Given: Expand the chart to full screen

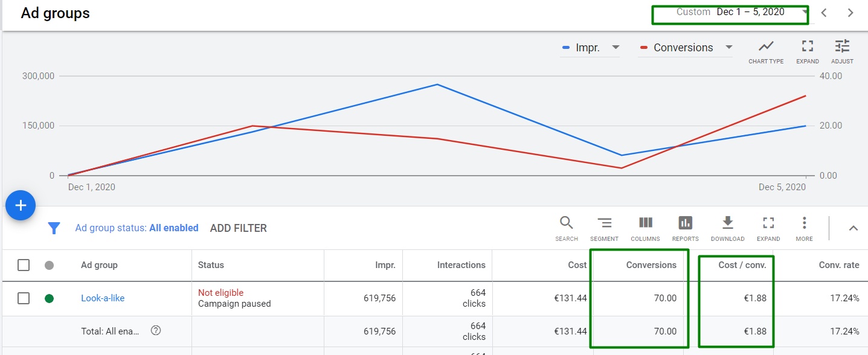Looking at the screenshot, I should 807,47.
